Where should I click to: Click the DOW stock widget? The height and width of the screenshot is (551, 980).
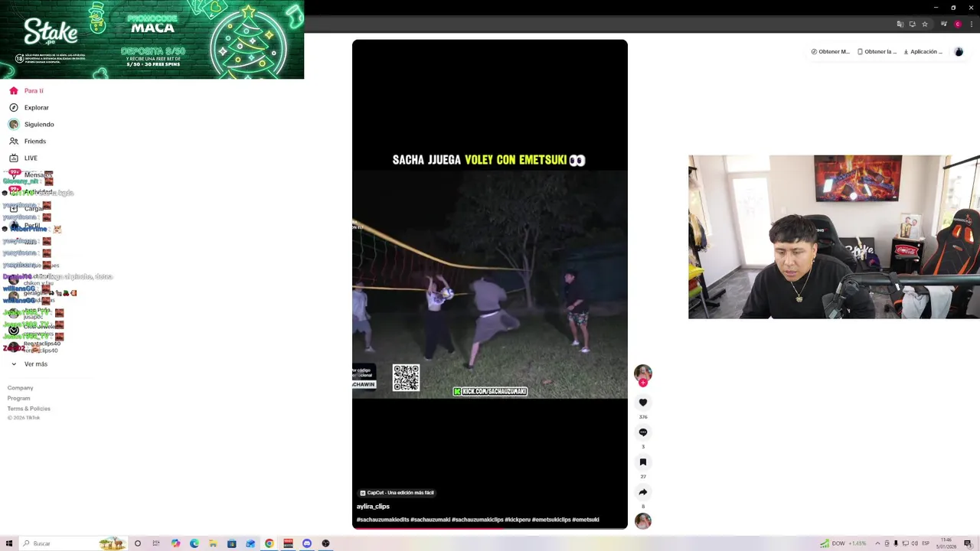coord(843,543)
